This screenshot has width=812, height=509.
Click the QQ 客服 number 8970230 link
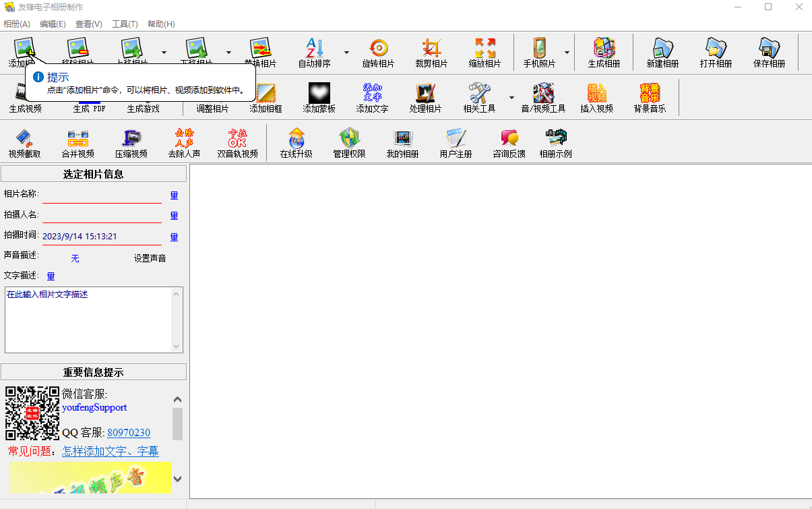[x=129, y=432]
